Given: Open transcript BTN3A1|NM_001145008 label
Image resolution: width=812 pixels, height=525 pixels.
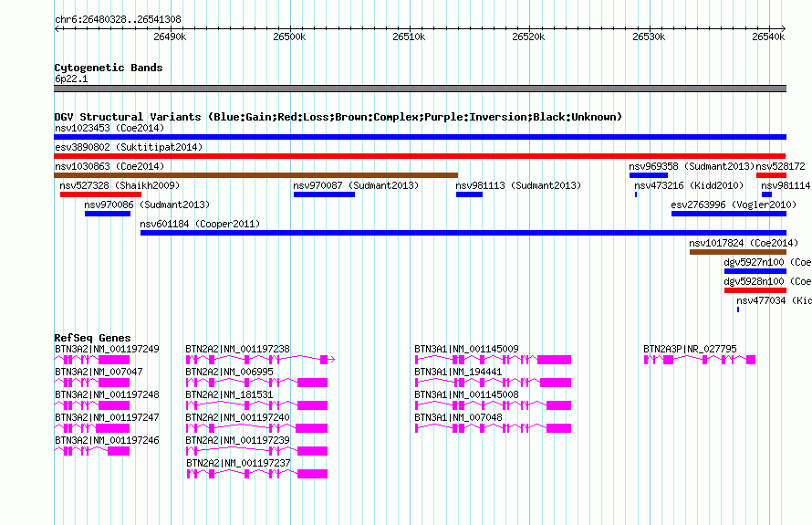Looking at the screenshot, I should click(x=466, y=395).
